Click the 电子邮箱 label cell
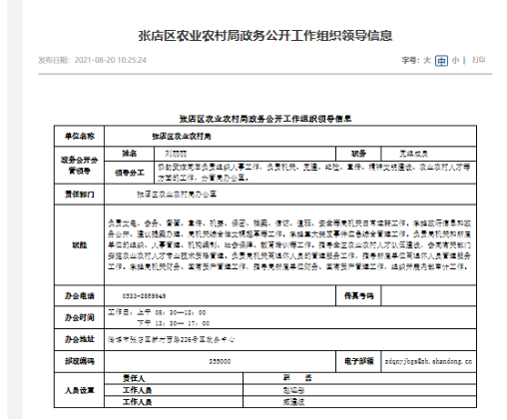 [358, 361]
